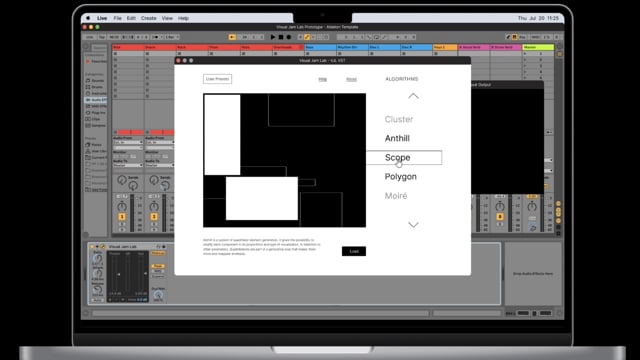Select Clips in browser categories

pos(96,119)
